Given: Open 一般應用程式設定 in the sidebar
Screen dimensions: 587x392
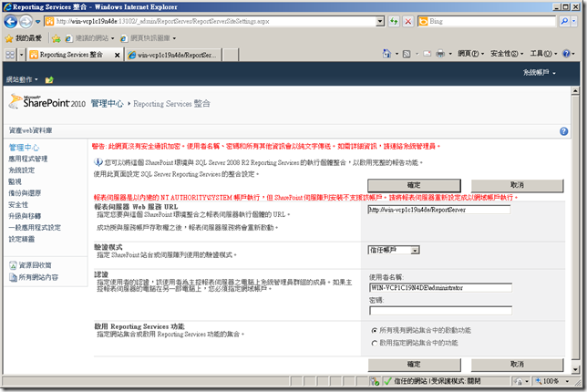Looking at the screenshot, I should click(x=35, y=228).
